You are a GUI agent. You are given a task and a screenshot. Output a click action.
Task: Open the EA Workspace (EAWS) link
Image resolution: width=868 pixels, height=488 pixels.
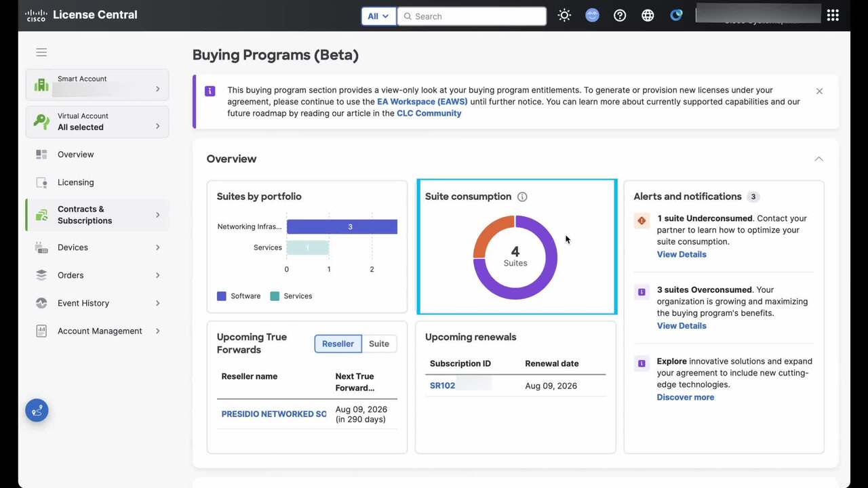tap(422, 102)
